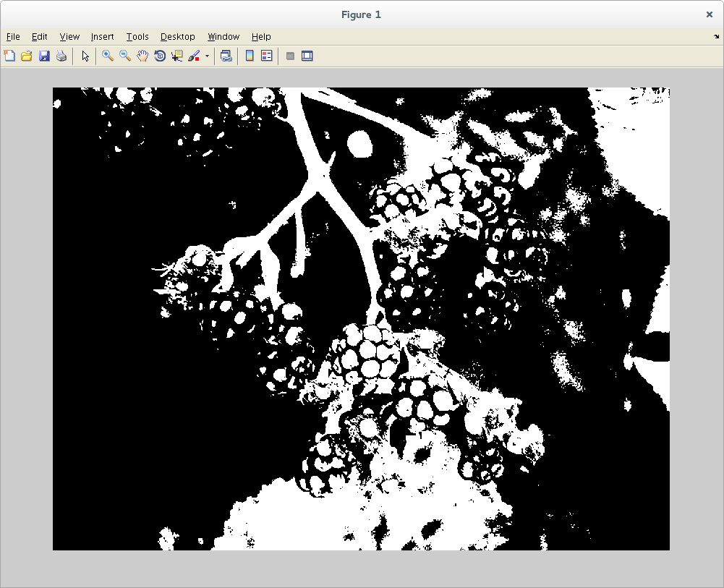Select the Zoom Out magnifier tool
The height and width of the screenshot is (588, 724).
coord(125,56)
